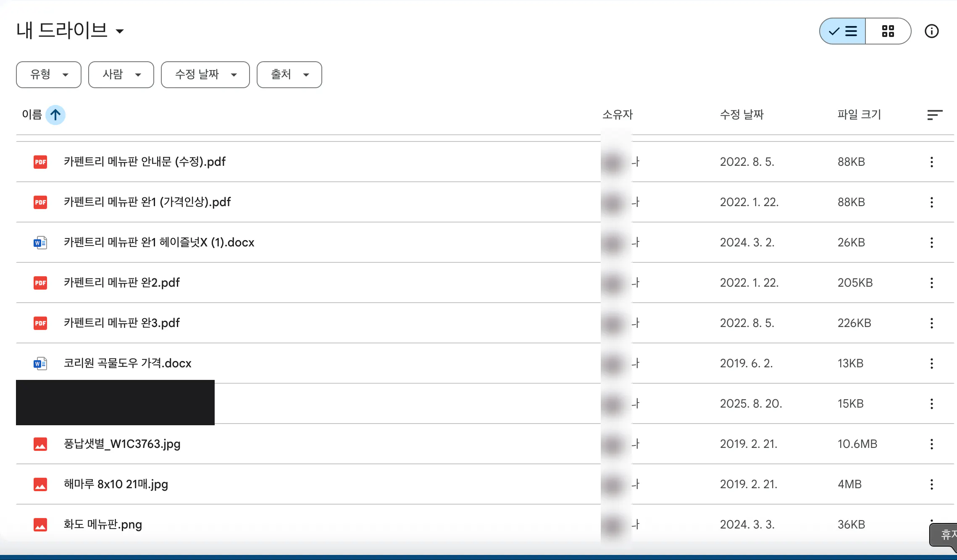957x560 pixels.
Task: Switch to grid layout view
Action: [x=888, y=31]
